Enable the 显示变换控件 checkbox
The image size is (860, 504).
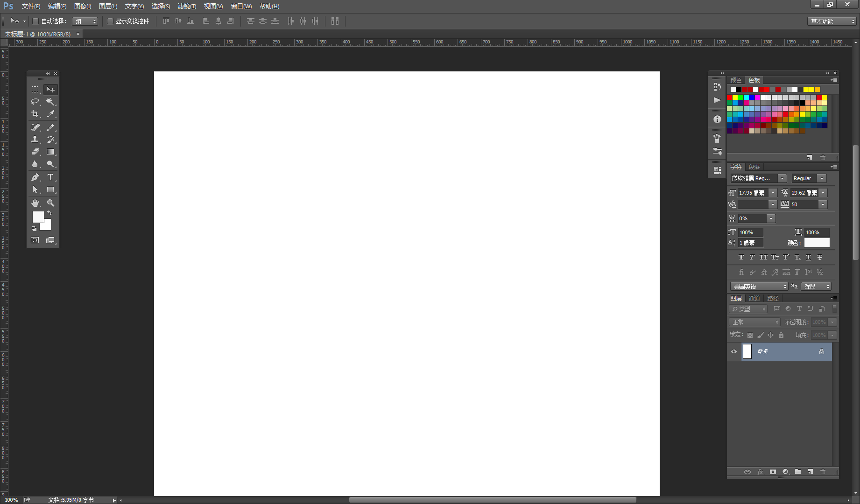pos(110,21)
